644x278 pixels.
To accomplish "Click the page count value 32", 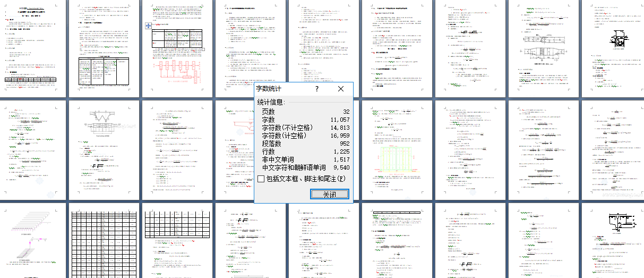I will tap(345, 112).
